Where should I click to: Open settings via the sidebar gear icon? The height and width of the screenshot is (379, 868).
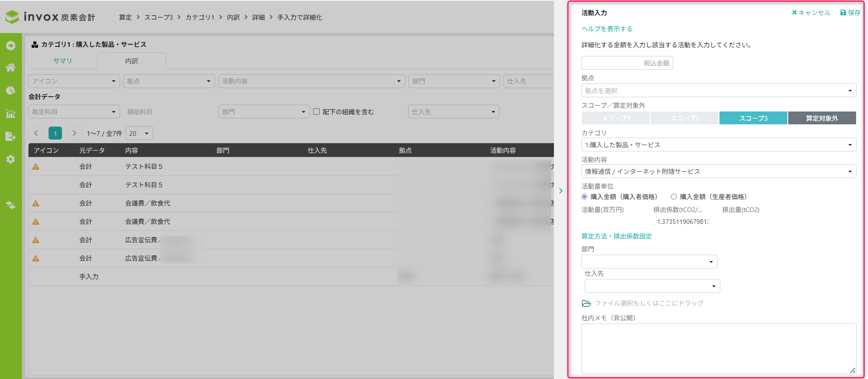pos(11,159)
